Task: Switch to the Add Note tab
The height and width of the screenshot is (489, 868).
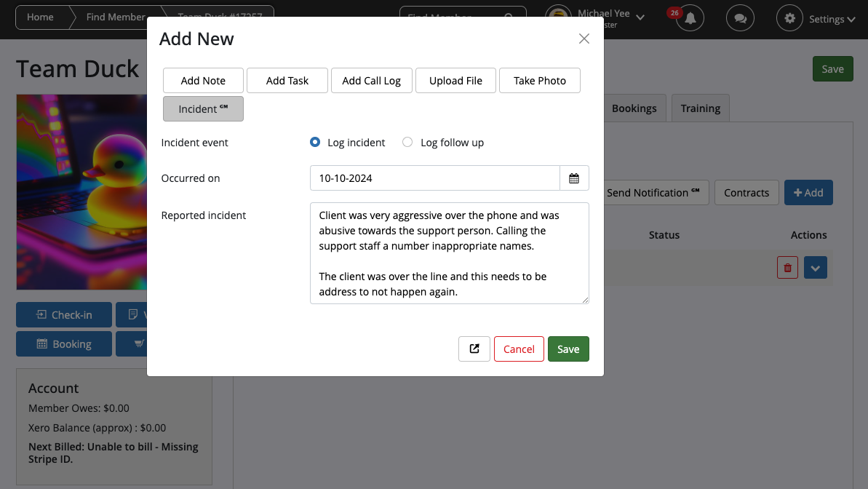Action: [203, 81]
